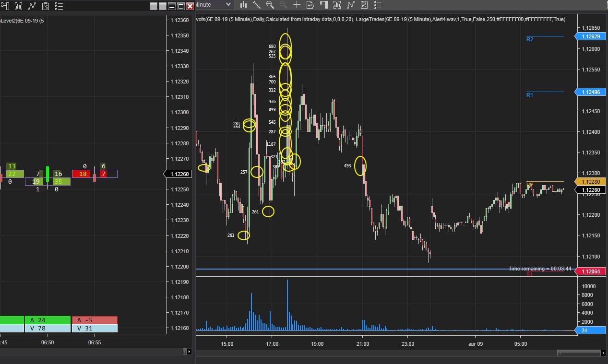
Task: Click the large trade label 493
Action: (x=347, y=166)
